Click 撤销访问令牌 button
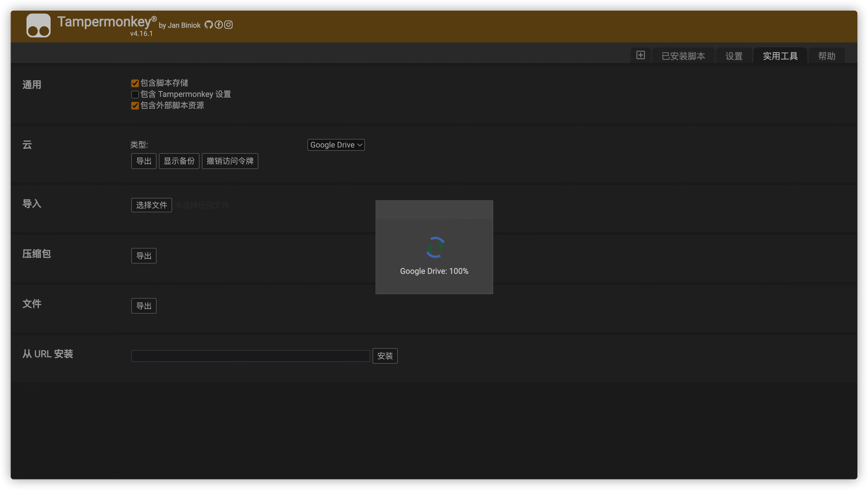The height and width of the screenshot is (490, 868). click(x=230, y=161)
